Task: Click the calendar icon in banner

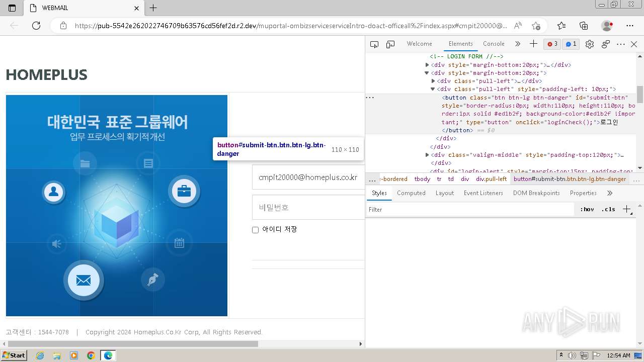Action: [179, 243]
